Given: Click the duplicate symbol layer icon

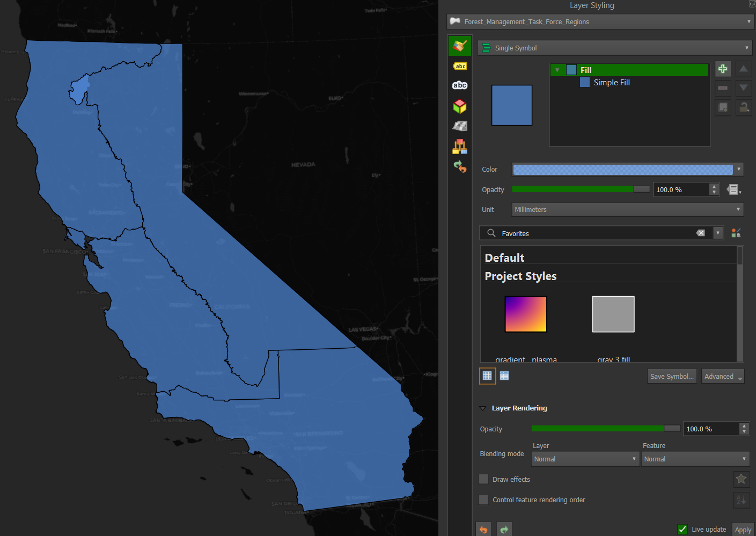Looking at the screenshot, I should [723, 107].
